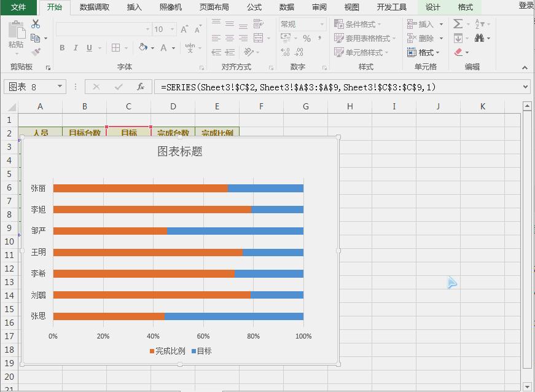
Task: Open the 常规 number format dropdown
Action: pyautogui.click(x=322, y=23)
